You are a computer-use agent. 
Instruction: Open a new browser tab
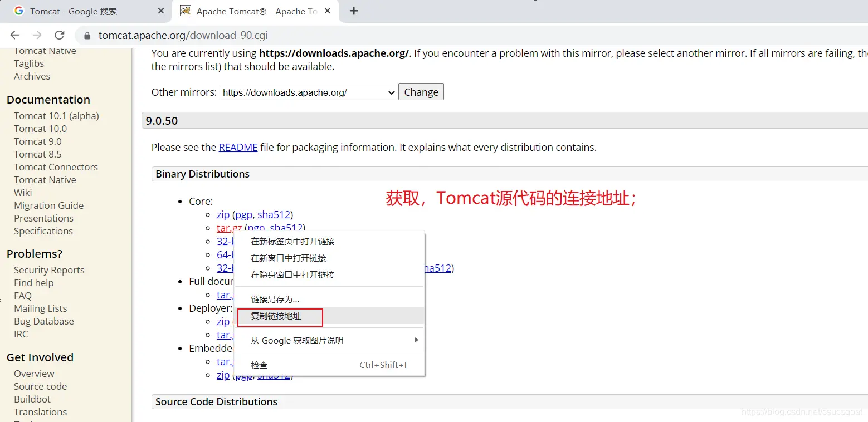(x=354, y=11)
